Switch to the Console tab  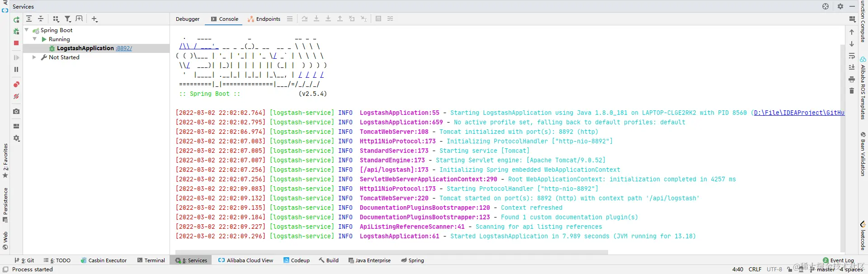click(x=225, y=19)
